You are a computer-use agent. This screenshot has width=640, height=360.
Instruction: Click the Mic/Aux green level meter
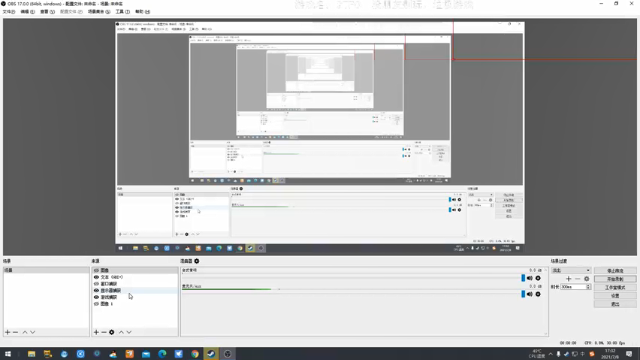(227, 289)
